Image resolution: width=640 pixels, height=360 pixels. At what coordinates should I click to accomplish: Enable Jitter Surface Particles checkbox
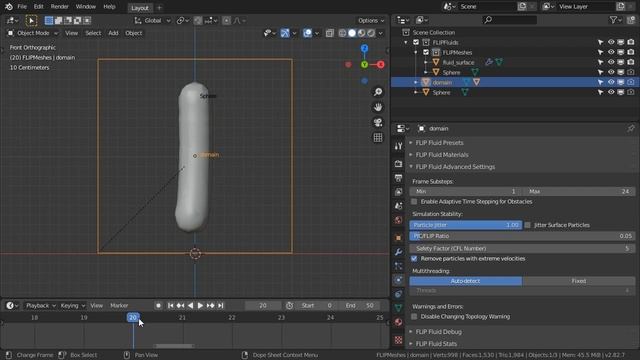point(527,225)
